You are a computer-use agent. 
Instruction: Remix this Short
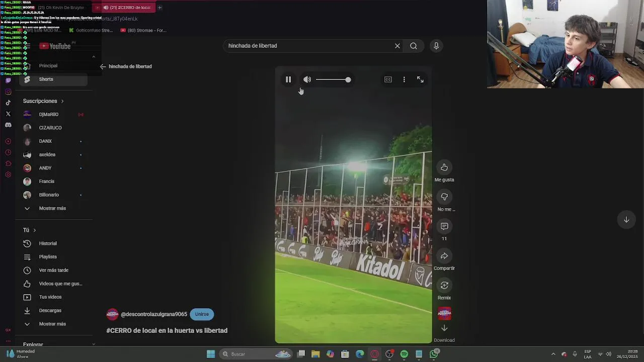click(x=444, y=286)
